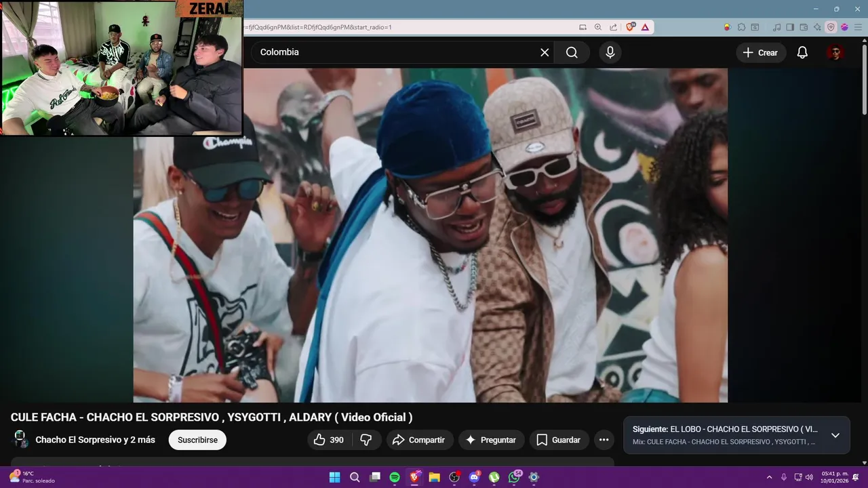The height and width of the screenshot is (488, 868).
Task: Click the zoom magnifier icon in address bar
Action: click(598, 27)
